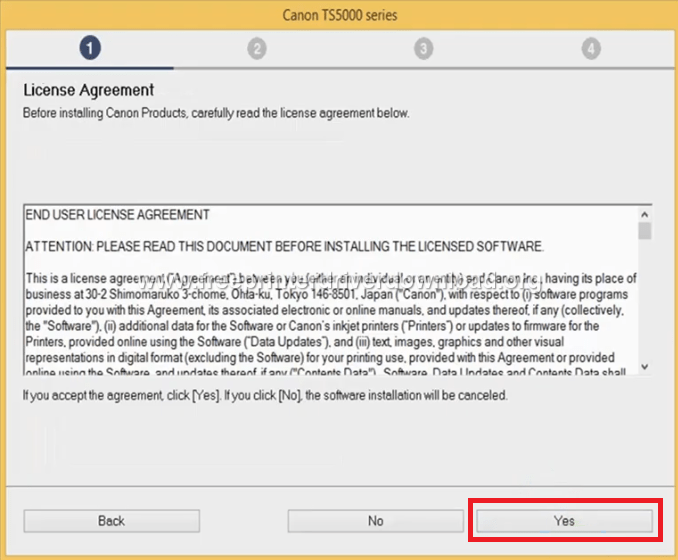Click the 'If you accept the agreement' instruction text
678x560 pixels.
click(x=265, y=395)
